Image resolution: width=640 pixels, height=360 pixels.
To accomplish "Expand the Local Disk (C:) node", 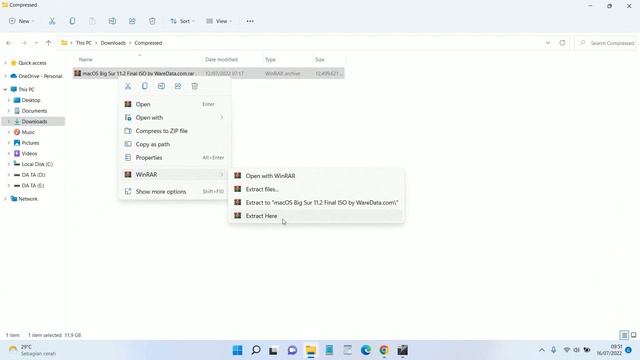I will (9, 164).
